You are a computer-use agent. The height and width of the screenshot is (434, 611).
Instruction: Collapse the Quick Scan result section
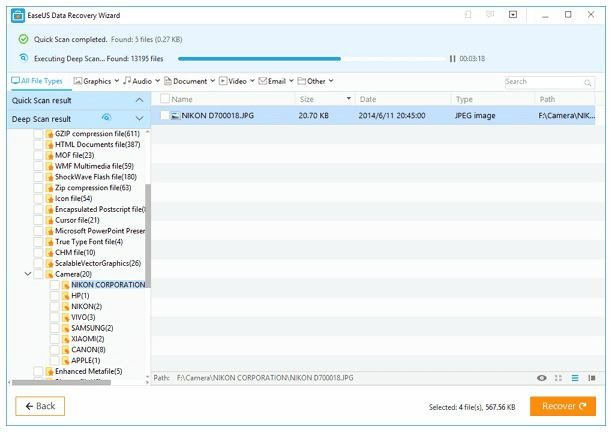139,100
